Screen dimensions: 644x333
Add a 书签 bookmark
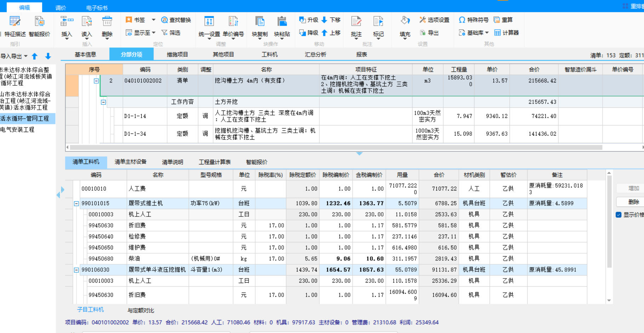pyautogui.click(x=136, y=20)
